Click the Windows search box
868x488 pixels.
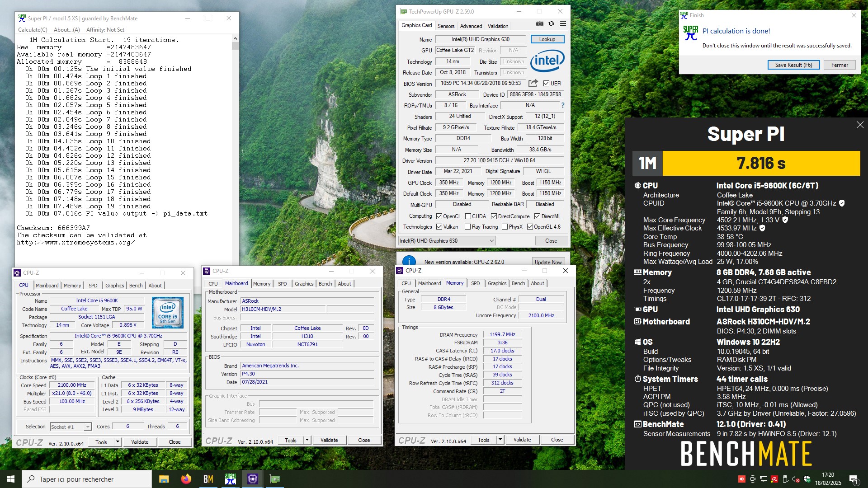tap(87, 479)
